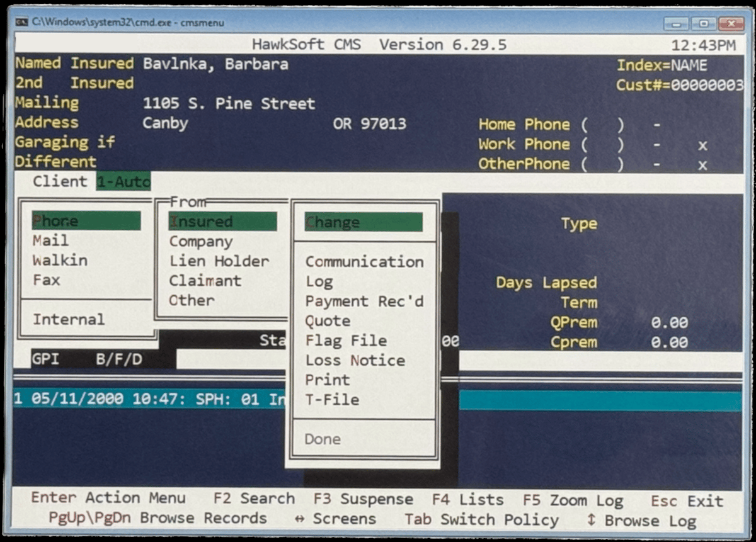Select "Communication" from the action menu
The width and height of the screenshot is (756, 542).
364,261
